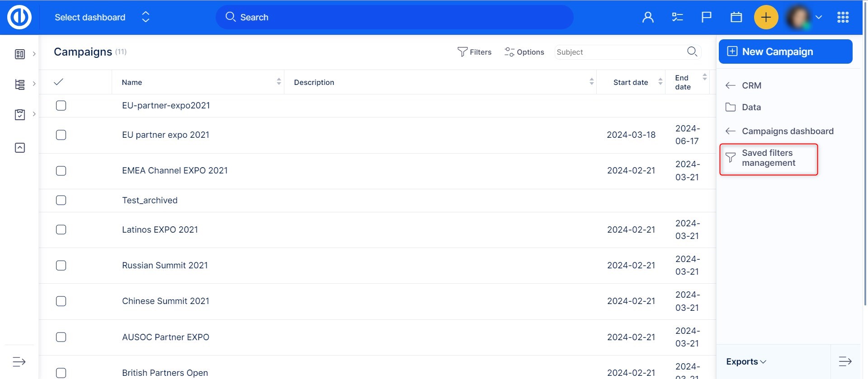868x379 pixels.
Task: Open the calendar icon in header
Action: coord(736,17)
